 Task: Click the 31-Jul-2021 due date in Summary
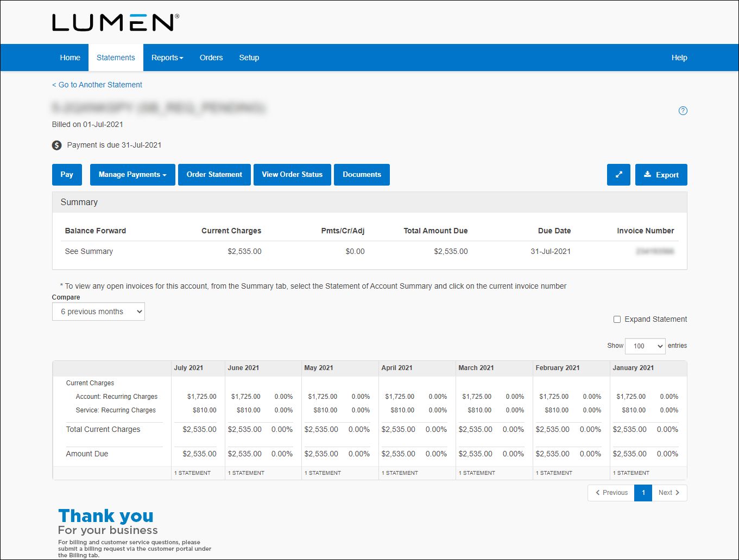click(551, 251)
